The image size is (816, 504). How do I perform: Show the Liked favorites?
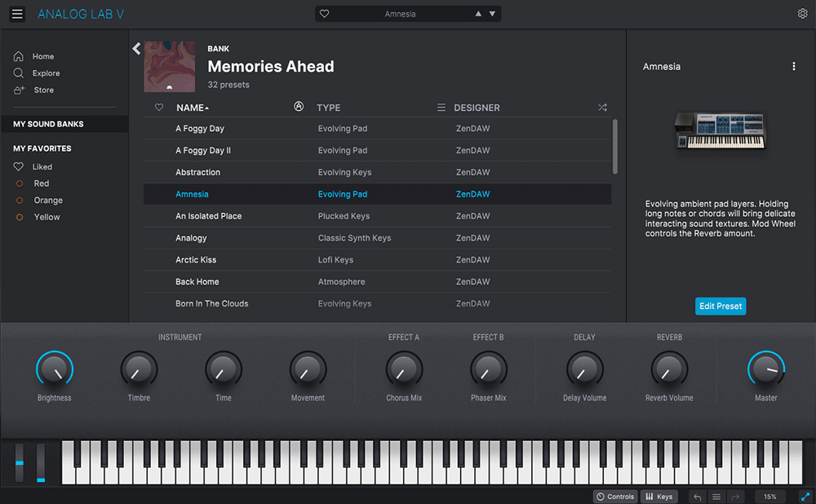tap(33, 167)
